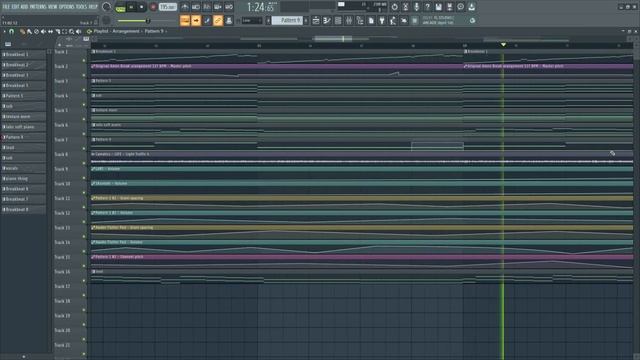Viewport: 640px width, 360px height.
Task: Open the tempo tapper running-man icon
Action: (x=393, y=20)
